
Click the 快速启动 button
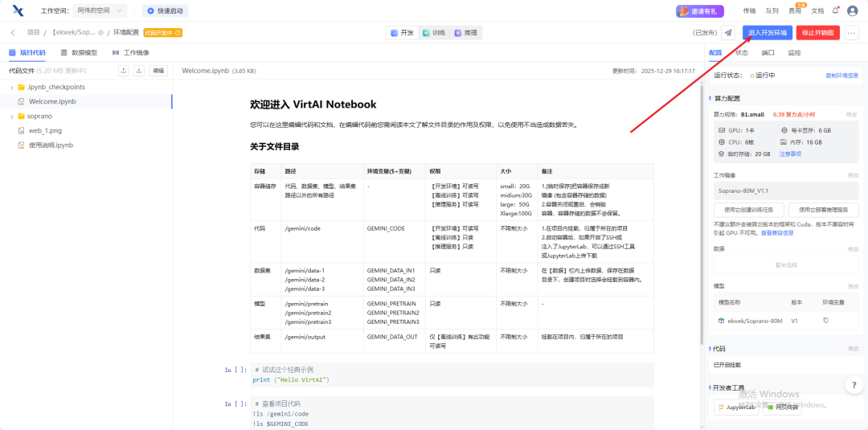(x=165, y=10)
